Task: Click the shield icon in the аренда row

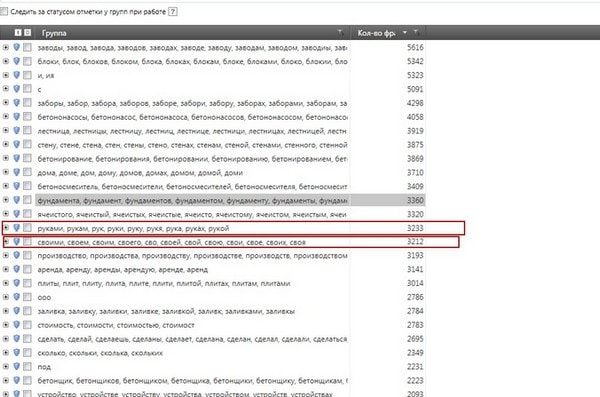Action: pos(16,269)
